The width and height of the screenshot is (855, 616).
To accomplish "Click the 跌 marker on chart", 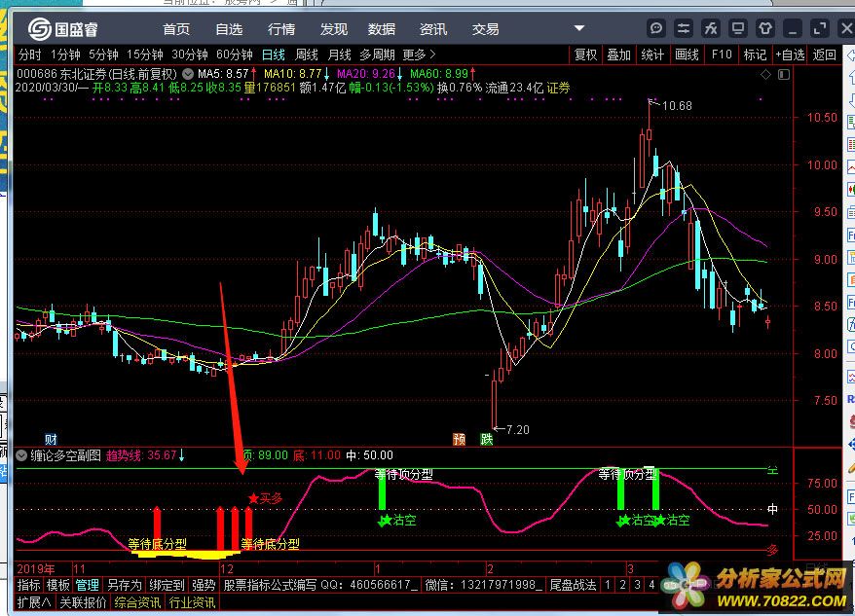I will click(x=486, y=439).
